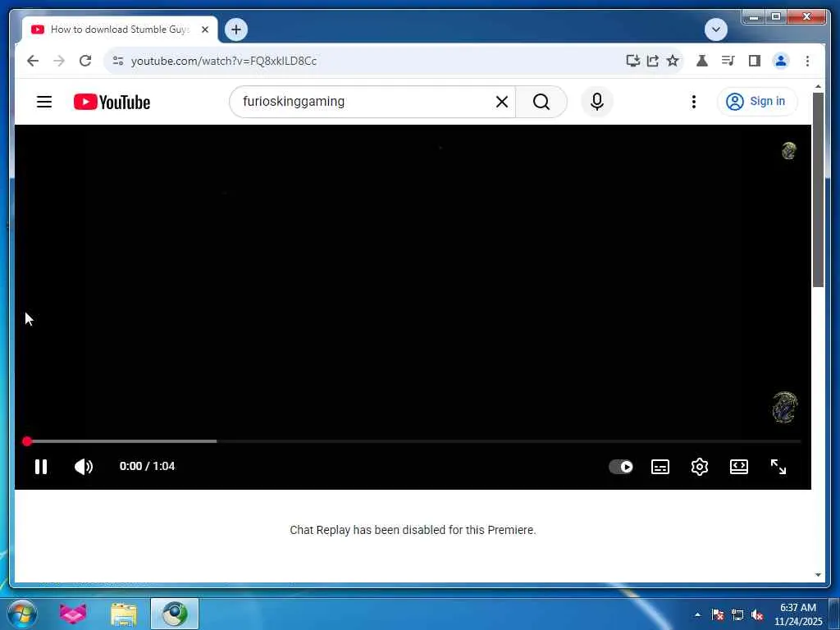Show hidden system tray icons

[697, 614]
